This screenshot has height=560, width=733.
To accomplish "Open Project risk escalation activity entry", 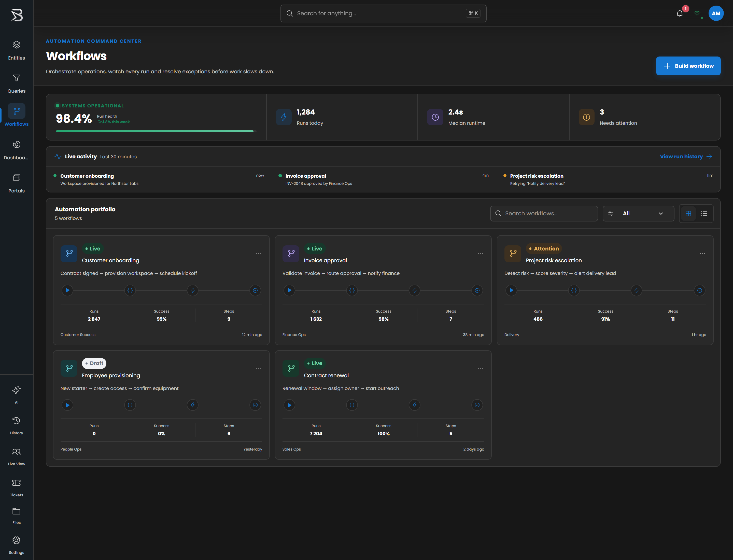I will tap(608, 179).
